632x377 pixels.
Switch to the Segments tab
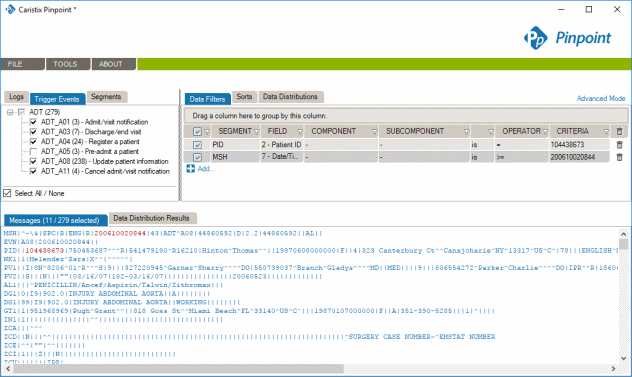point(106,97)
